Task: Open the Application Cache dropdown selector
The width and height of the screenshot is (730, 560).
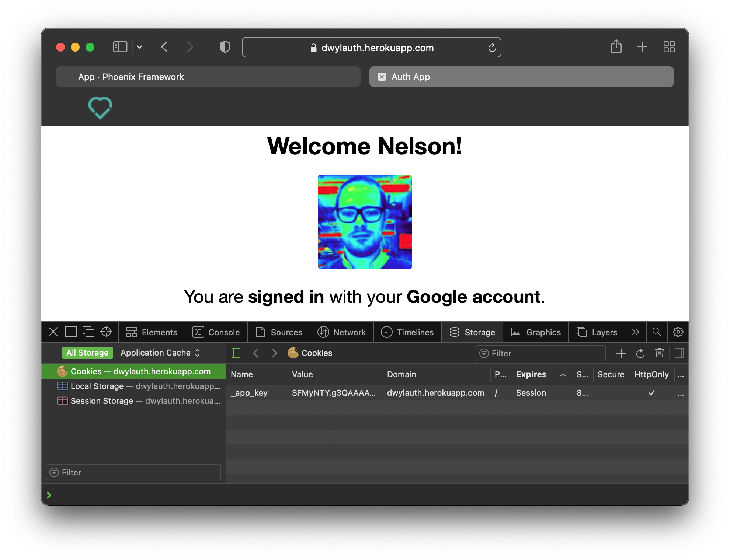Action: coord(160,353)
